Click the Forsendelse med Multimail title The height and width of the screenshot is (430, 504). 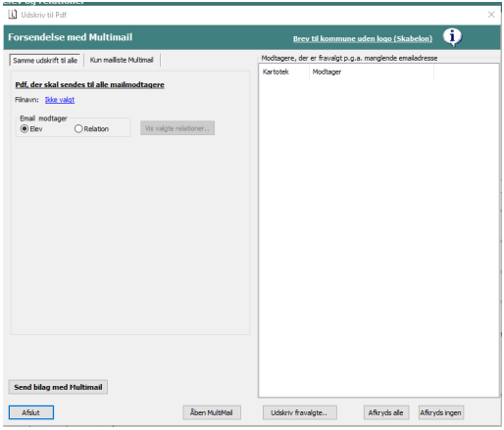[71, 37]
